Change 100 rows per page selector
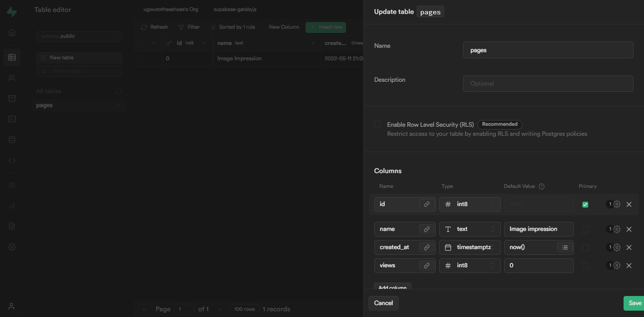Screen dimensions: 644x317 [244, 309]
